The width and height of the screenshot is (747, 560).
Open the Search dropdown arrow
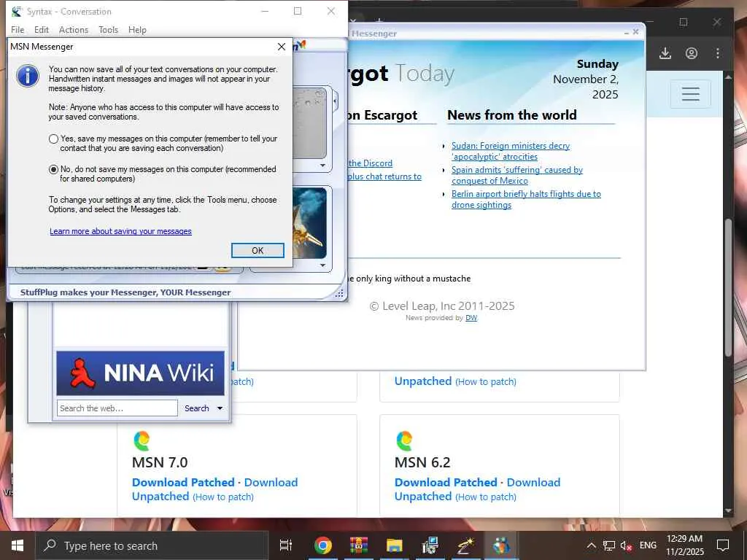tap(220, 408)
